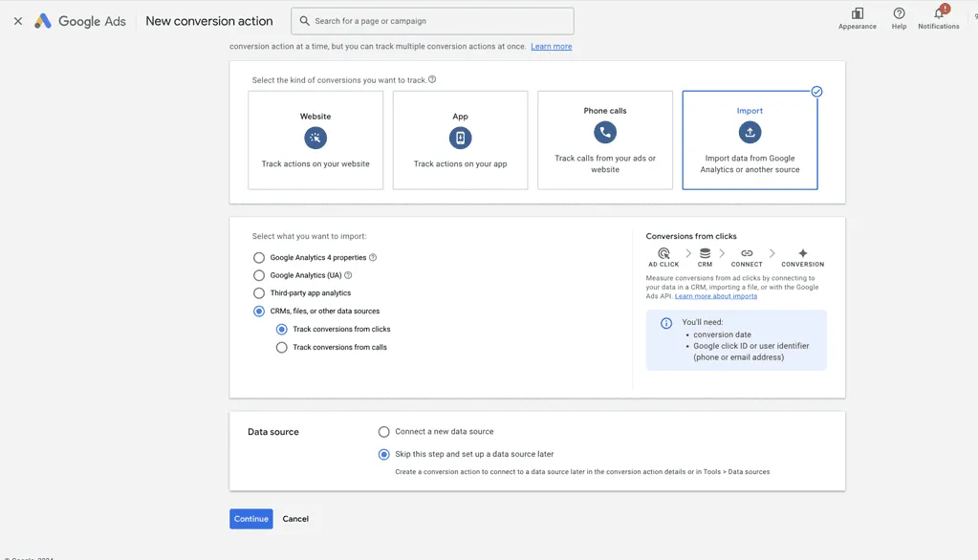Viewport: 978px width, 560px height.
Task: Click the Conversion sparkle icon
Action: tap(803, 253)
